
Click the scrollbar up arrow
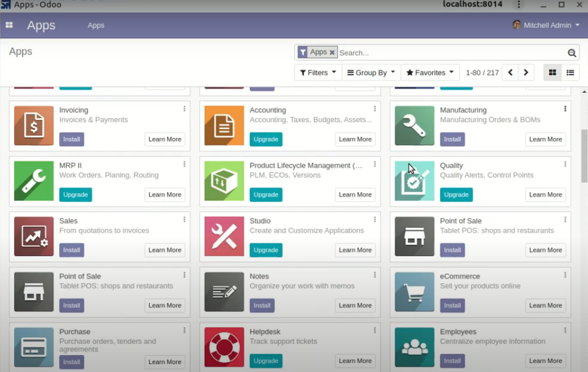tap(584, 92)
